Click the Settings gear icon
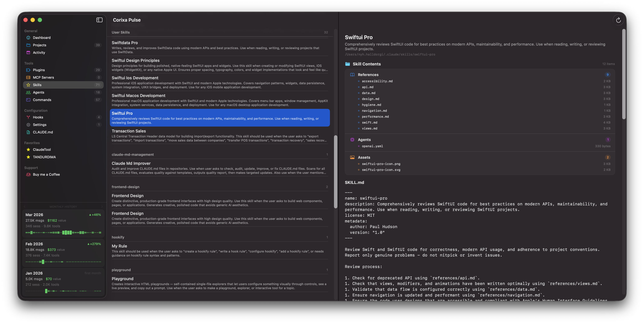Viewport: 644px width, 324px height. [28, 125]
